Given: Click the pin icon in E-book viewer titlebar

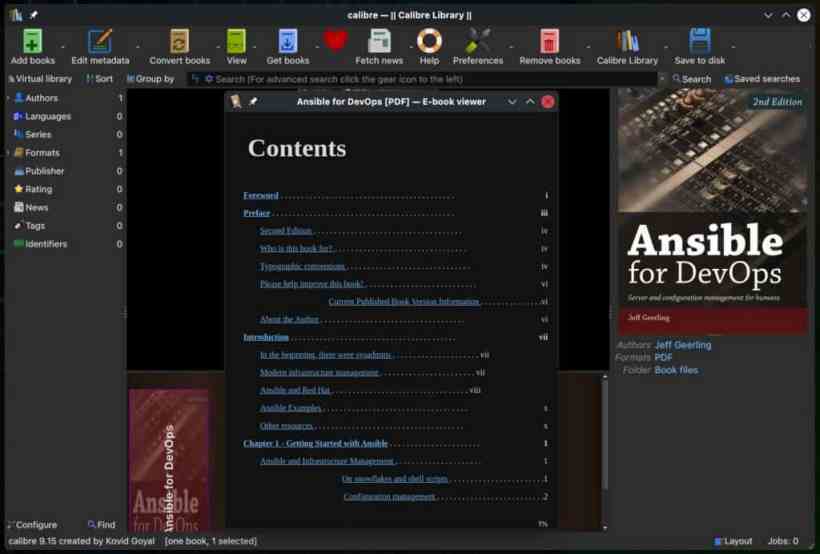Looking at the screenshot, I should 253,101.
